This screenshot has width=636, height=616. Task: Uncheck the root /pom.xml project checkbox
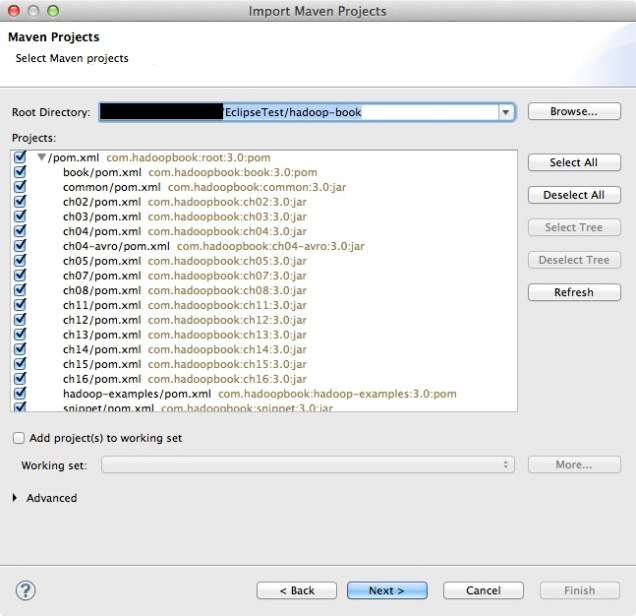(20, 157)
